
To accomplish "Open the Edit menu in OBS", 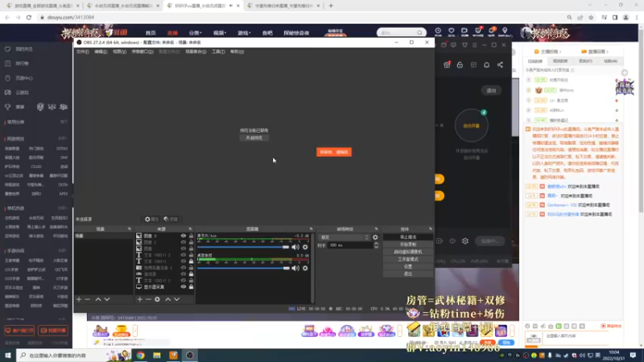I will pyautogui.click(x=101, y=51).
